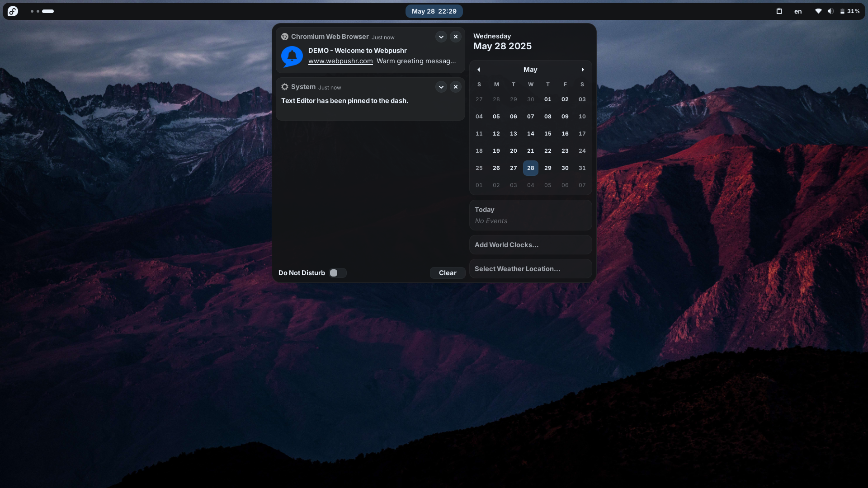This screenshot has width=868, height=488.
Task: Click the volume icon in the system tray
Action: pos(831,11)
